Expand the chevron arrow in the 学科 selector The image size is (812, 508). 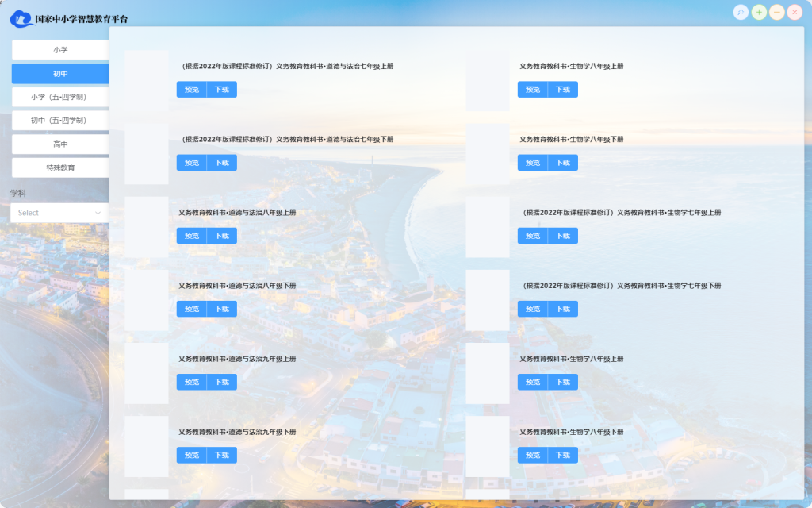coord(98,213)
